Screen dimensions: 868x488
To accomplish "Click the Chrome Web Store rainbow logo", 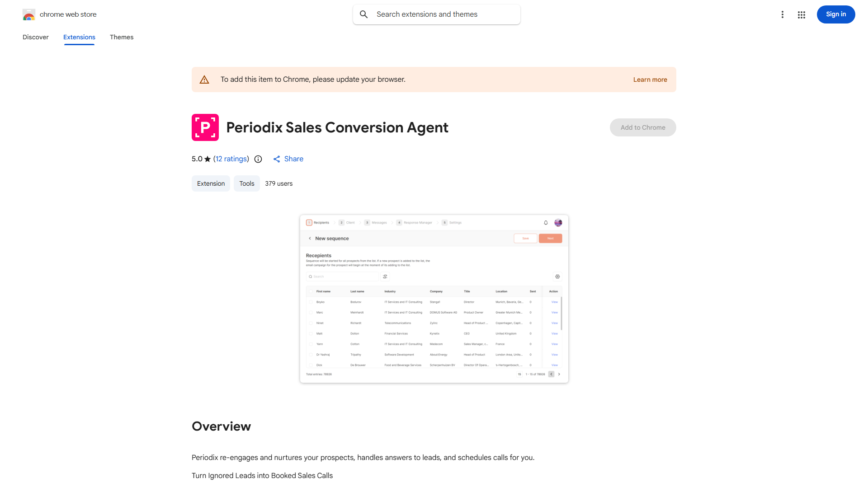I will tap(29, 14).
